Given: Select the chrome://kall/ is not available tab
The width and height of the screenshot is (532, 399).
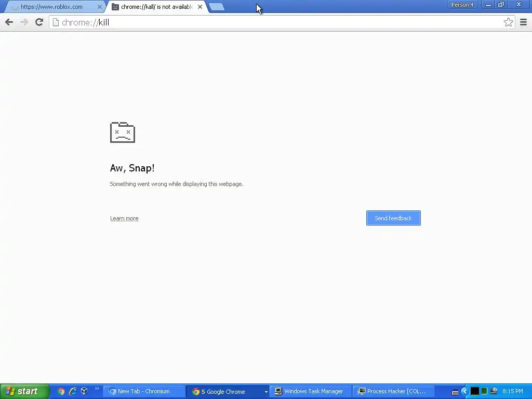Looking at the screenshot, I should click(x=157, y=7).
